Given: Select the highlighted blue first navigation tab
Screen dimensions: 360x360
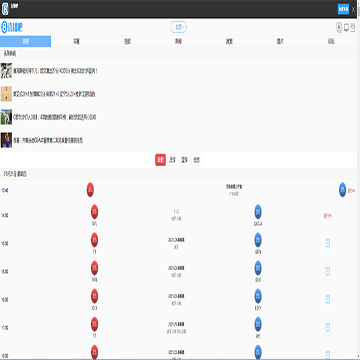Looking at the screenshot, I should click(x=25, y=41).
